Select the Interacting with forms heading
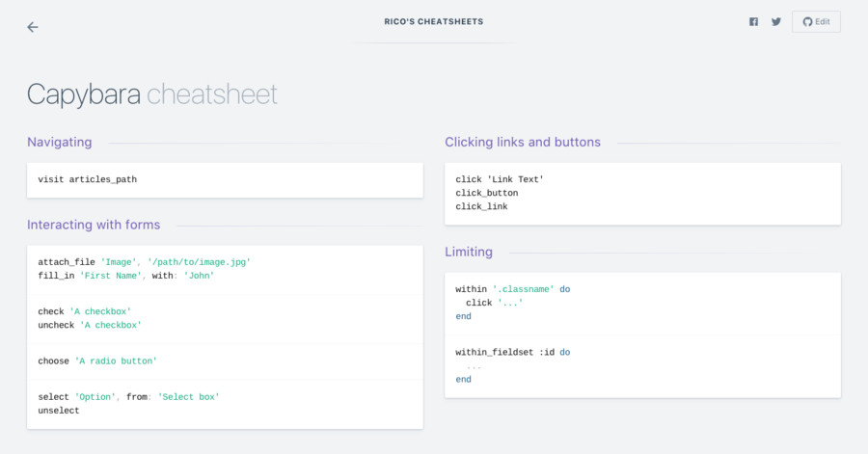This screenshot has height=454, width=868. click(94, 225)
